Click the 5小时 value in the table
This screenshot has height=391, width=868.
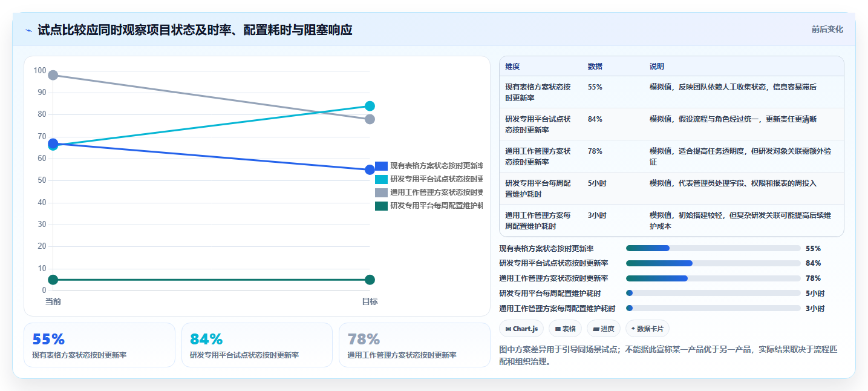point(596,183)
